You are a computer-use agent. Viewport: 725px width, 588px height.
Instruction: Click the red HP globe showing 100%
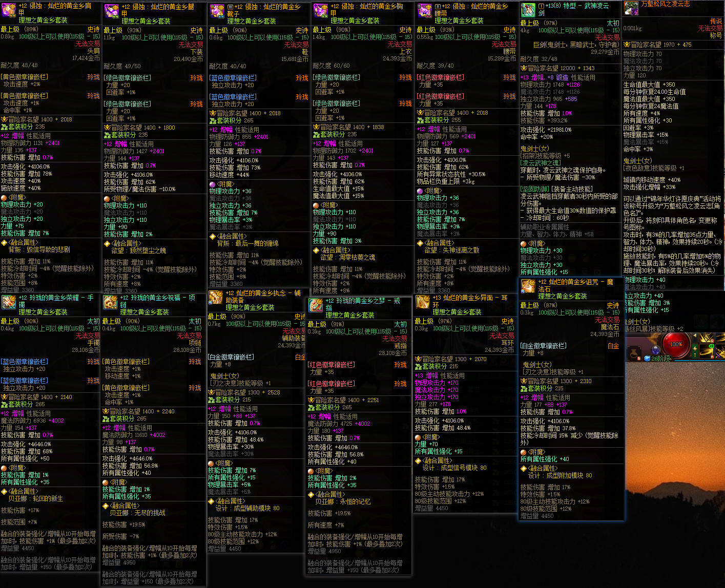click(x=676, y=344)
